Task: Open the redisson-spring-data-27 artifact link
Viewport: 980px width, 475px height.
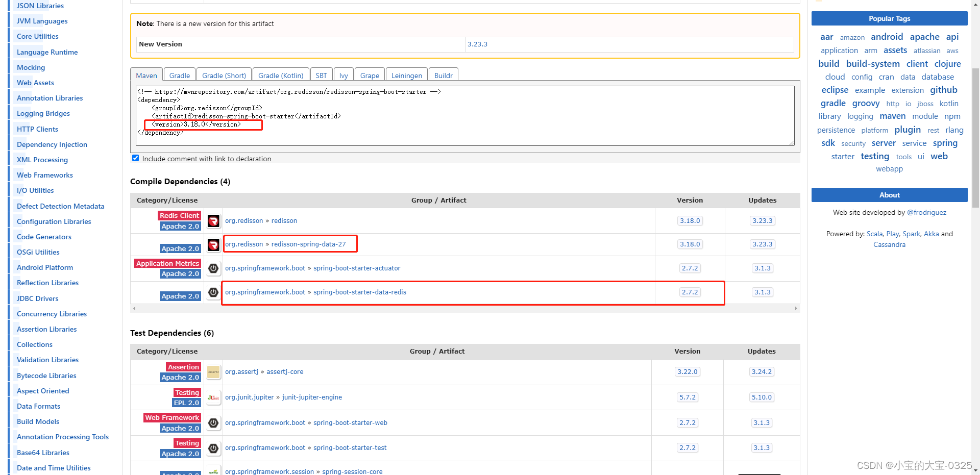Action: (x=308, y=244)
